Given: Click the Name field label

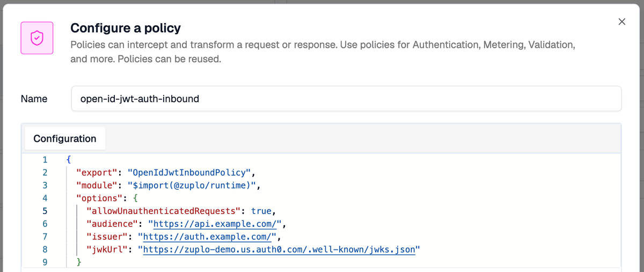Looking at the screenshot, I should pyautogui.click(x=34, y=99).
